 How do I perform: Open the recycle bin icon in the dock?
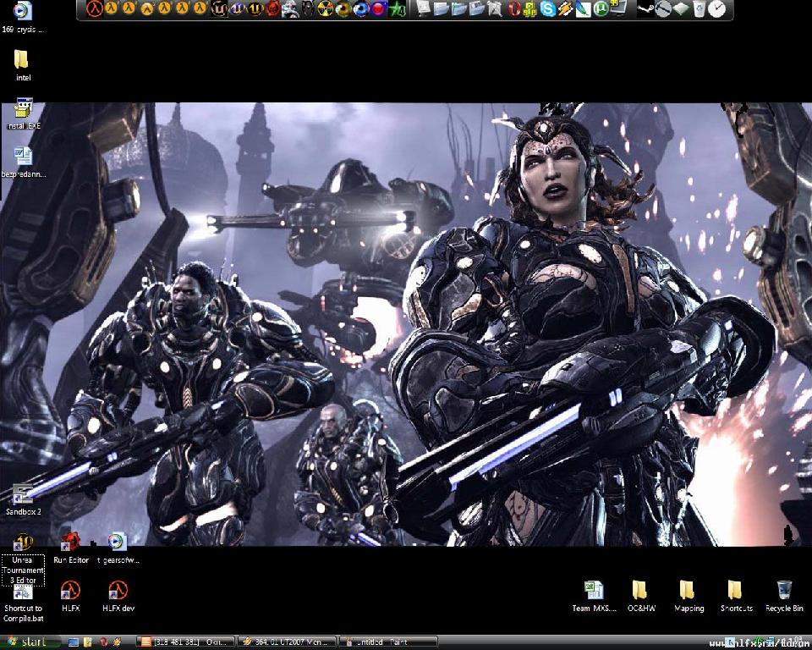(700, 8)
